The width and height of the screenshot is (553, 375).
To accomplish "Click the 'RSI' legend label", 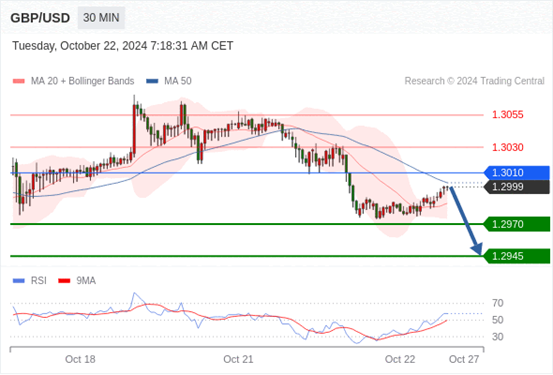I will pyautogui.click(x=39, y=281).
